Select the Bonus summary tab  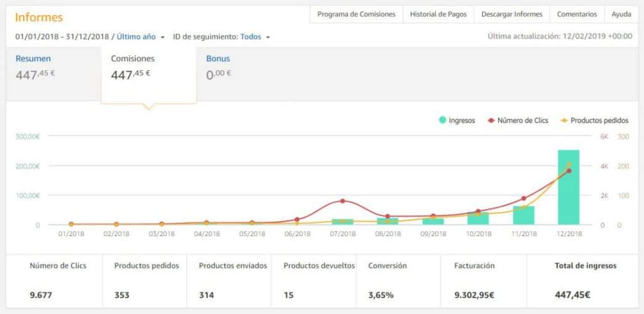pos(218,67)
